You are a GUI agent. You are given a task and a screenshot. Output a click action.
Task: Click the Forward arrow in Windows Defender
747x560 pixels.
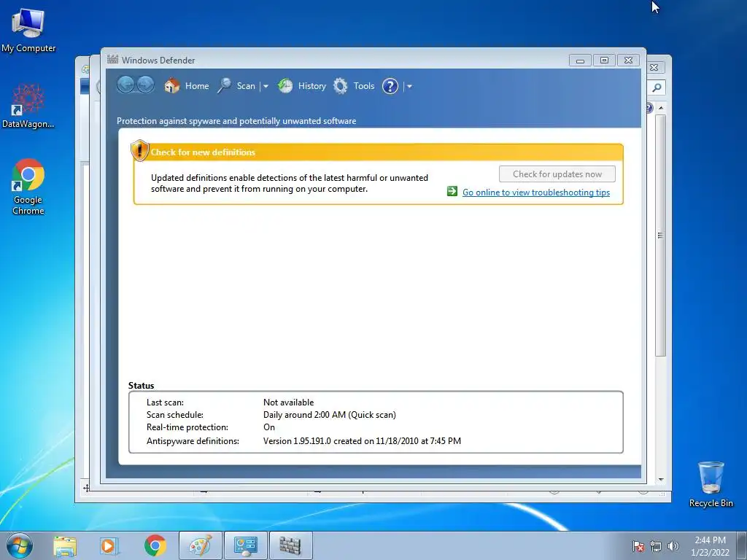[145, 85]
